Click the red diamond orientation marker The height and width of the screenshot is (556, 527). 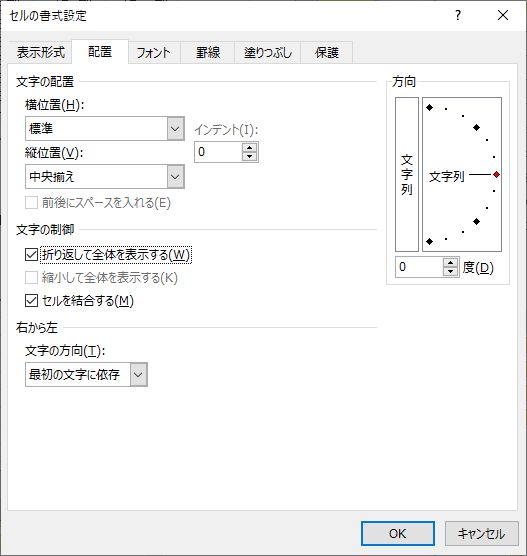coord(497,174)
